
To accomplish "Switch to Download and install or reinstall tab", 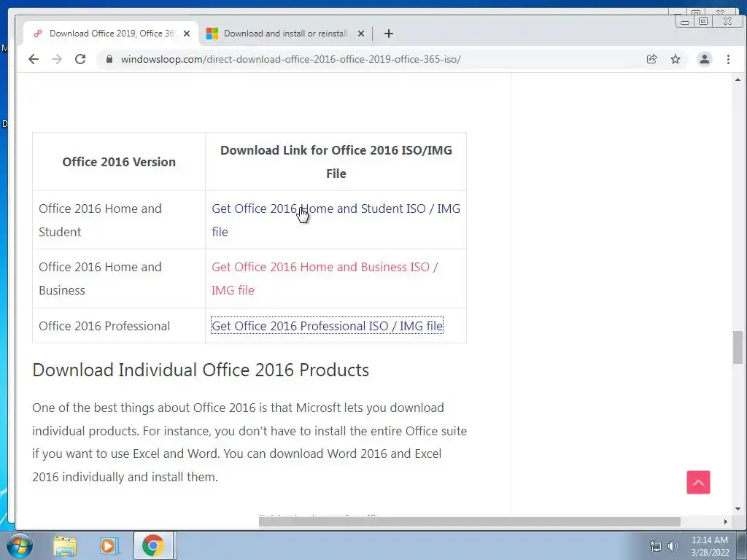I will click(285, 34).
